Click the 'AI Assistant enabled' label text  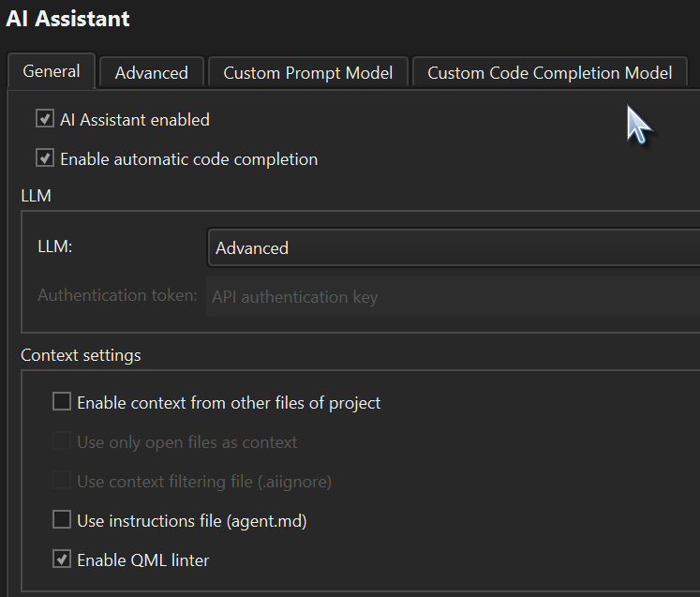tap(135, 120)
